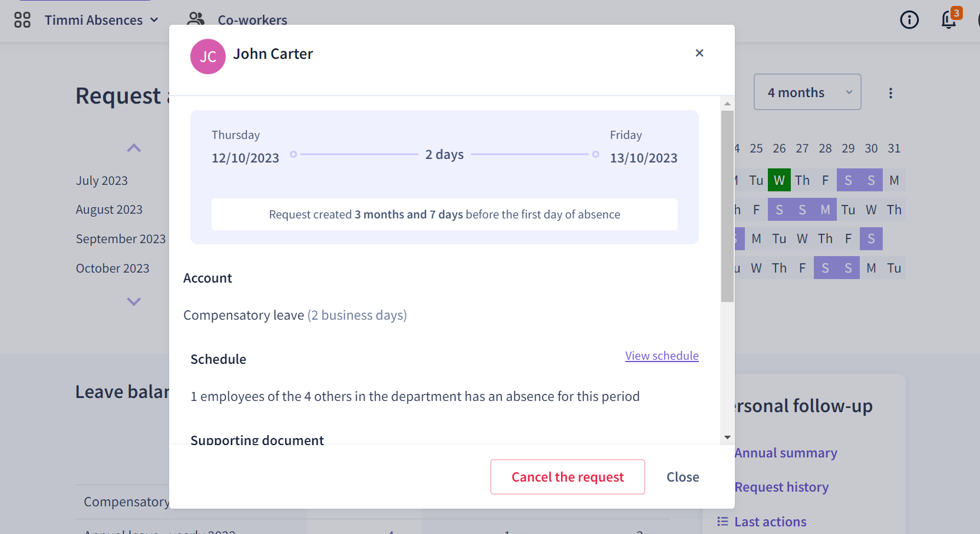
Task: Click the Close button in dialog
Action: tap(683, 477)
